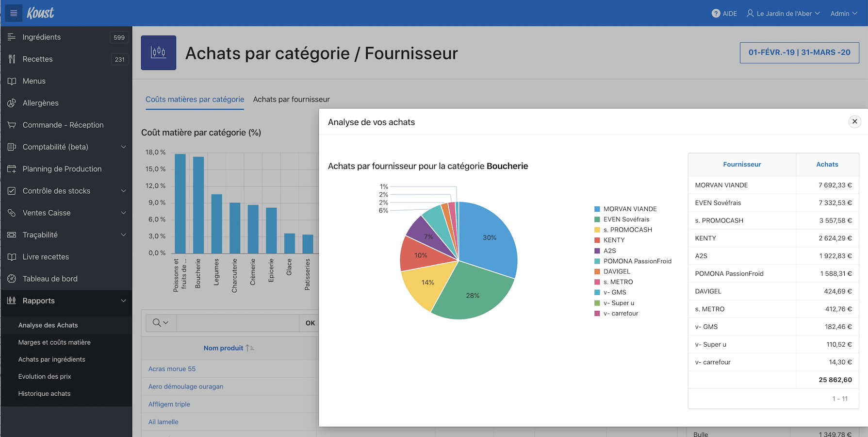Open the navigation hamburger menu

13,13
